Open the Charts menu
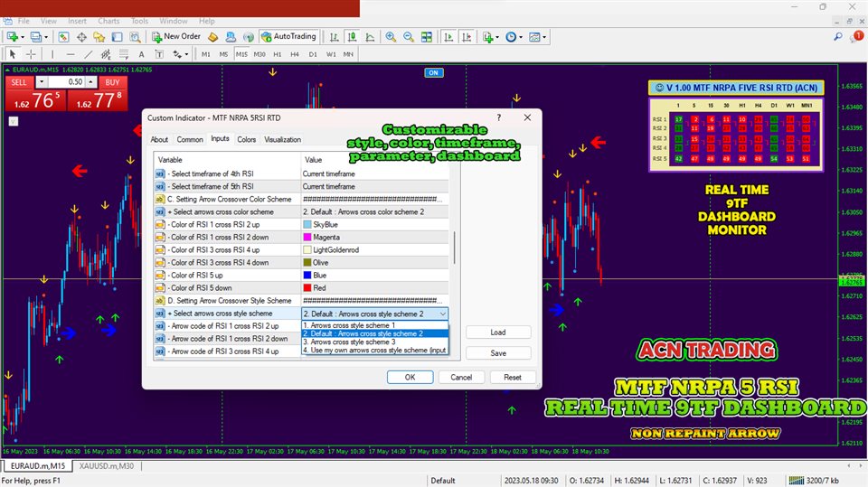 108,21
